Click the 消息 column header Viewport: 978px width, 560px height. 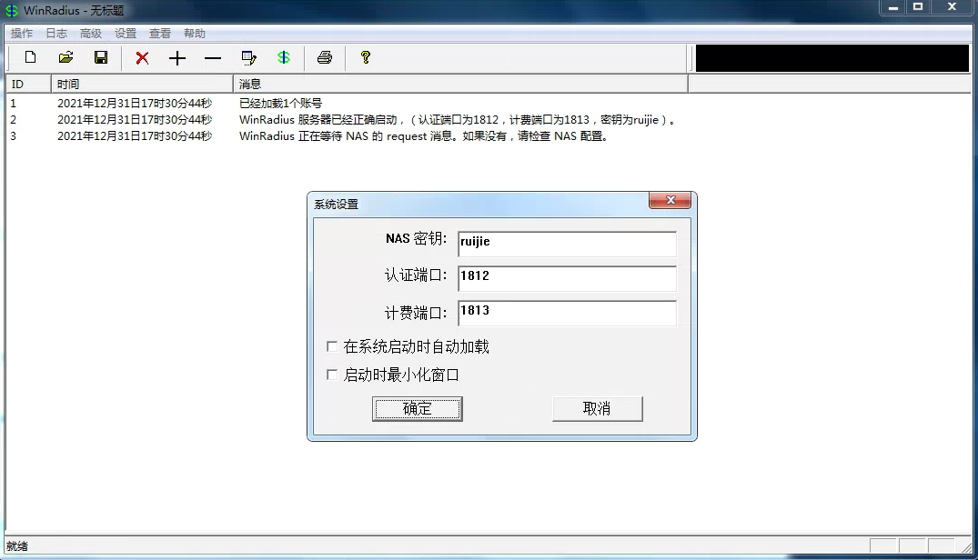460,85
